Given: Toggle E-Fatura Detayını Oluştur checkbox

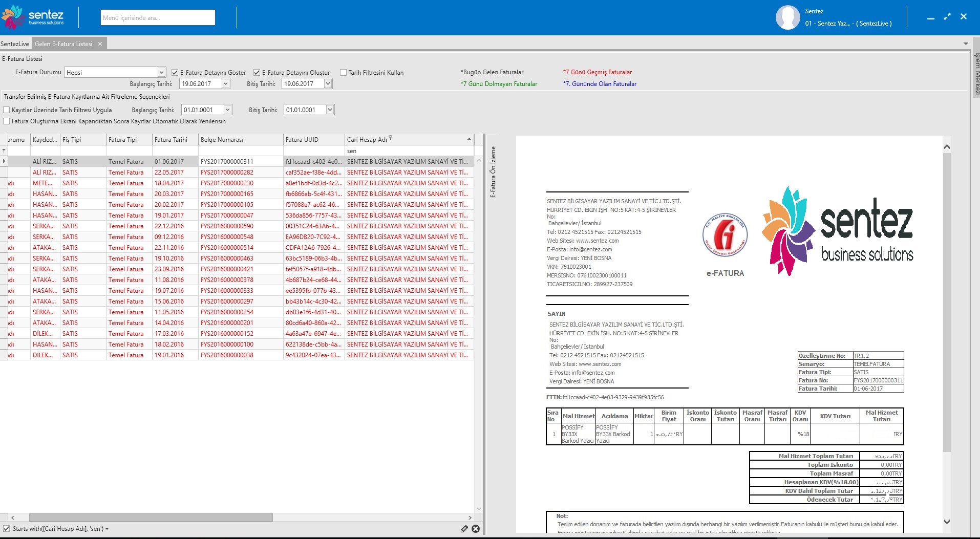Looking at the screenshot, I should tap(257, 73).
